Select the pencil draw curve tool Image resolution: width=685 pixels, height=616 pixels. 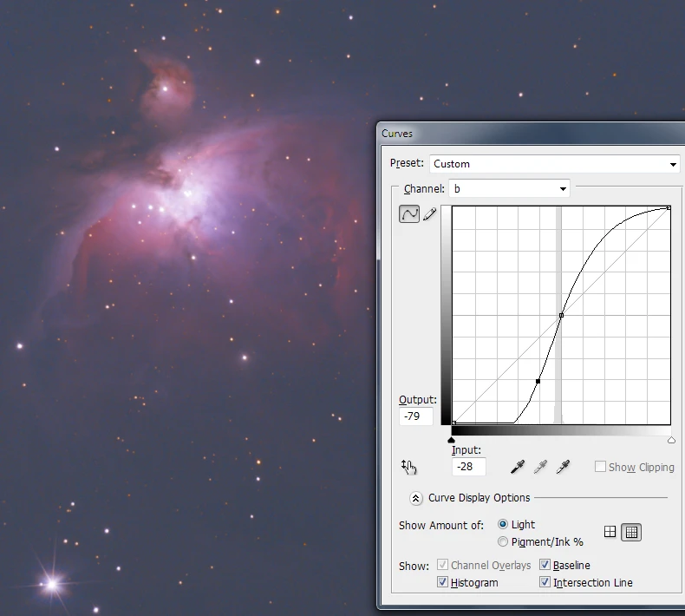click(x=429, y=213)
